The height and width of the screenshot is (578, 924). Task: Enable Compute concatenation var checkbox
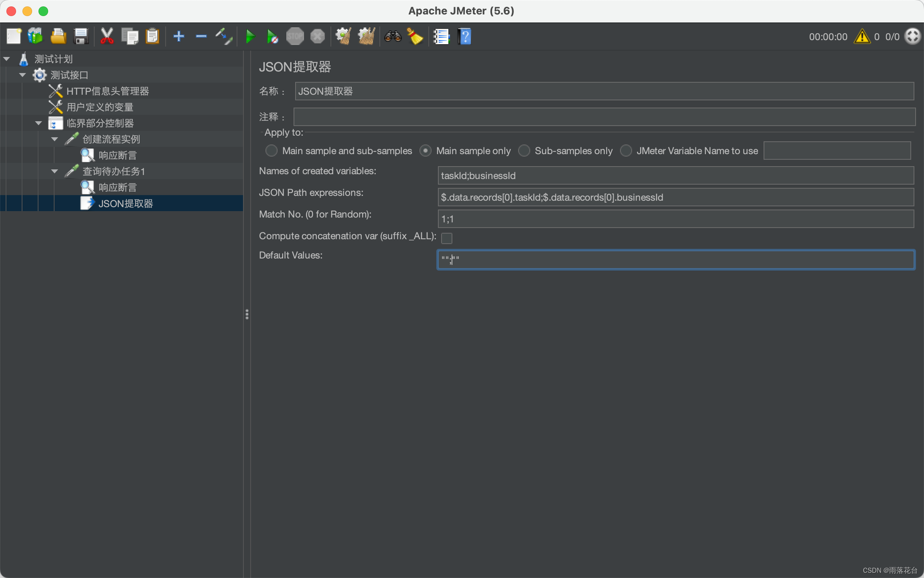click(447, 238)
